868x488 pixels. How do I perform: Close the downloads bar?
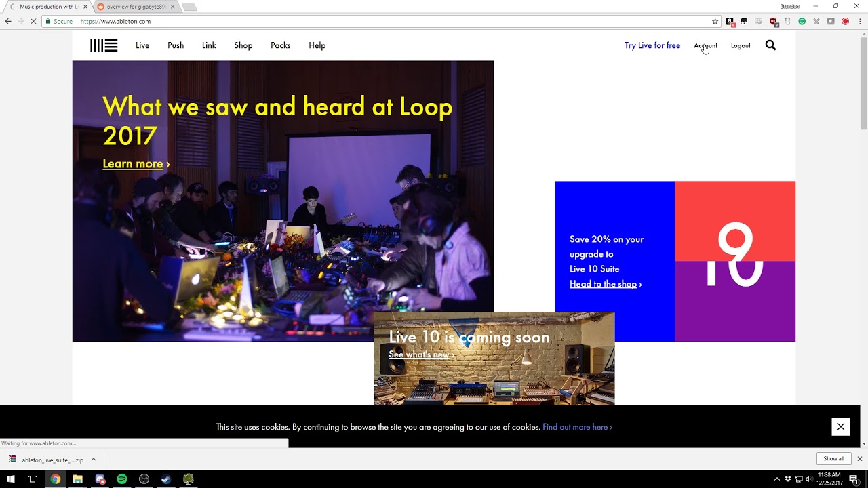click(859, 459)
